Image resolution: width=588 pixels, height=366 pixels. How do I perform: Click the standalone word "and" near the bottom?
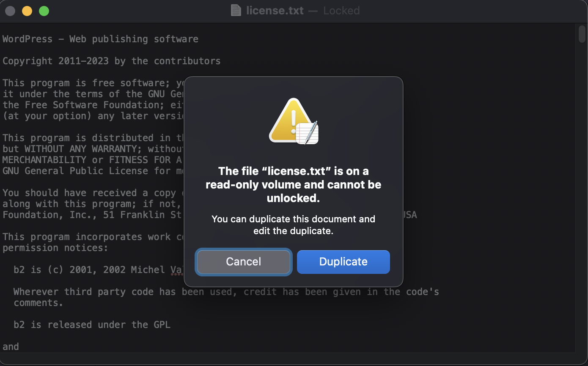(10, 347)
